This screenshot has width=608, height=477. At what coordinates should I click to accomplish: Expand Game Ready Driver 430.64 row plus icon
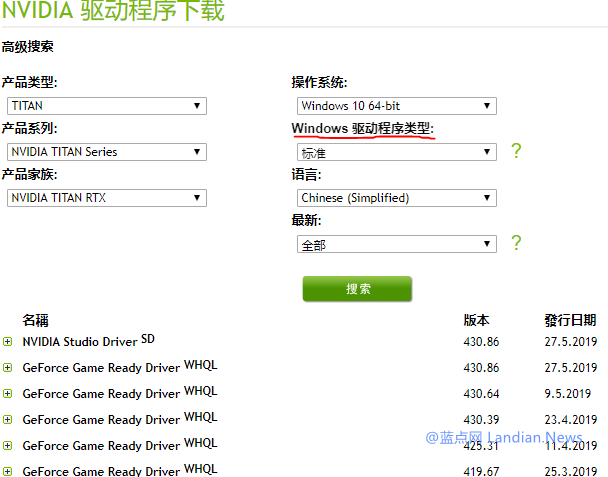tap(8, 394)
